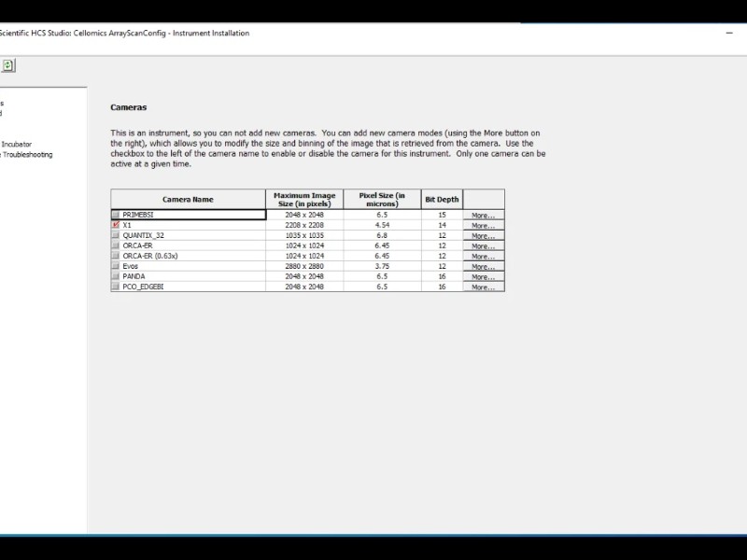Open More options for QUANTIX_32 camera
The image size is (747, 560).
coord(484,236)
